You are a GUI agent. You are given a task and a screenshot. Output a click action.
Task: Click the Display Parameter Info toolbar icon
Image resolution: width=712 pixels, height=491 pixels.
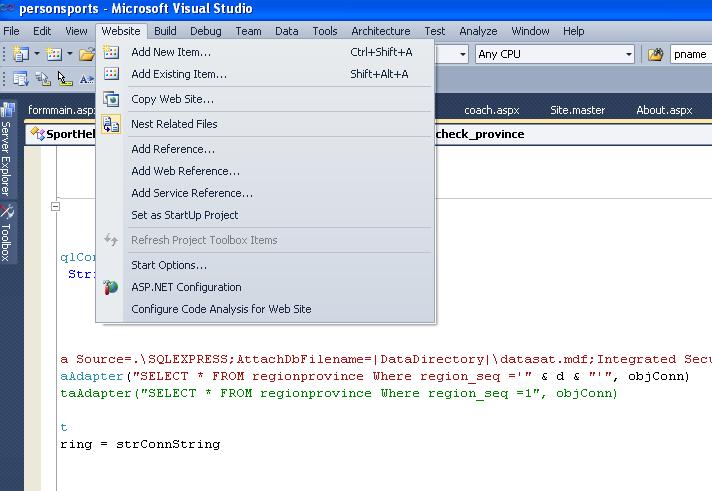click(43, 79)
